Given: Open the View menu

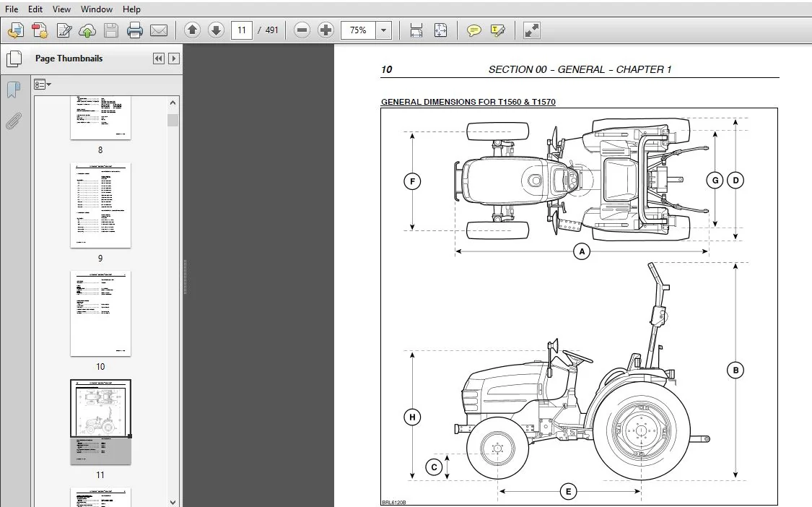Looking at the screenshot, I should coord(61,9).
